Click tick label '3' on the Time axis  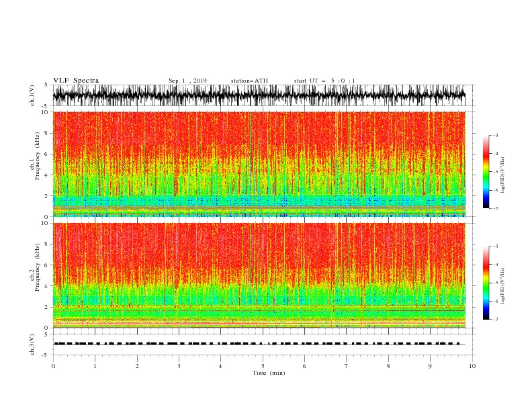[x=179, y=366]
